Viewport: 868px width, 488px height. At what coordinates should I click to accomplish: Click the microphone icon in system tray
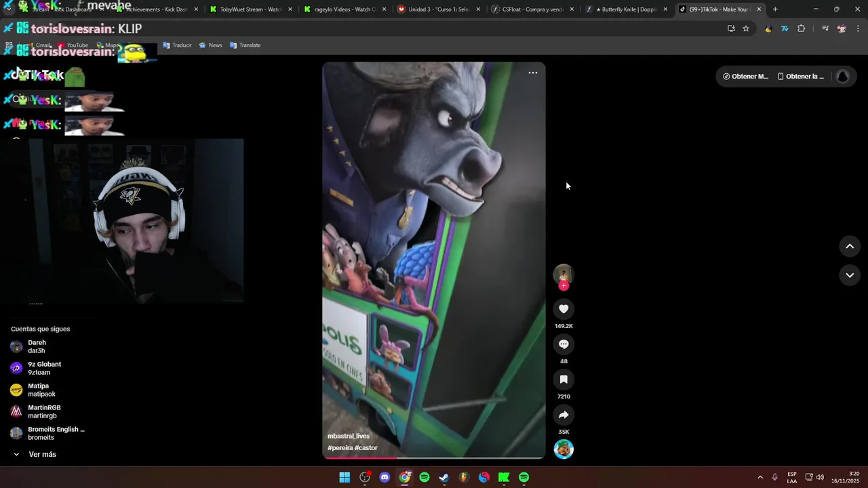775,477
